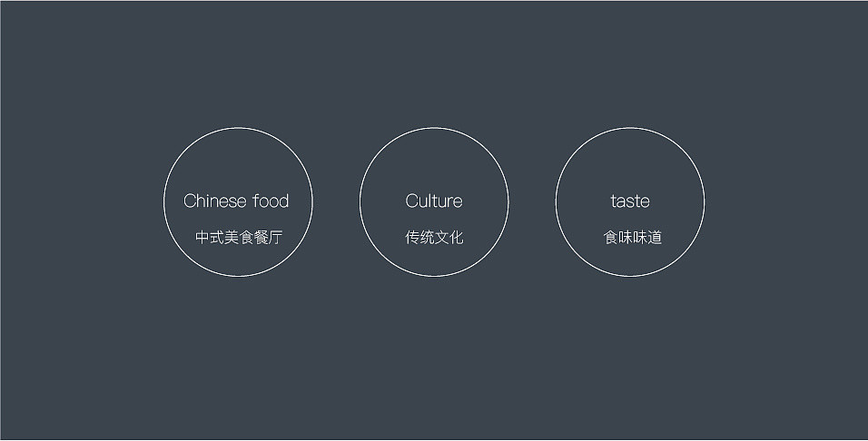Click the 餐厅 characters in first caption

(269, 238)
